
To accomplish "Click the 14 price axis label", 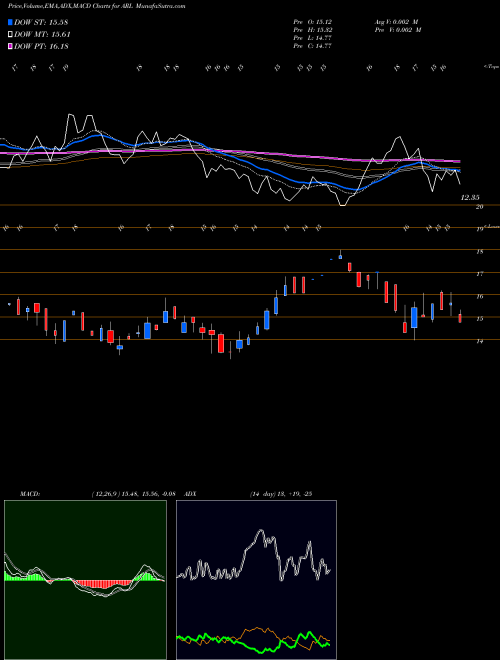I will [479, 341].
